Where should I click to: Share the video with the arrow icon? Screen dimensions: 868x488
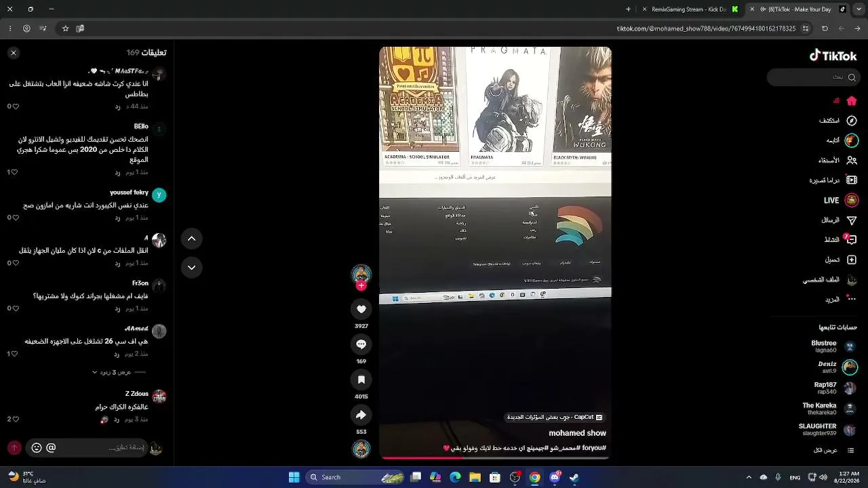[361, 415]
